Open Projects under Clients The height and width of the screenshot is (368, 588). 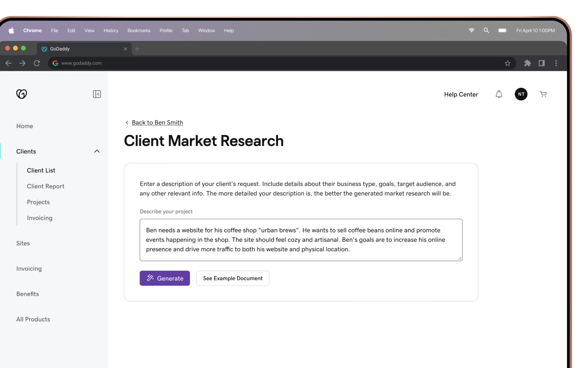coord(38,202)
